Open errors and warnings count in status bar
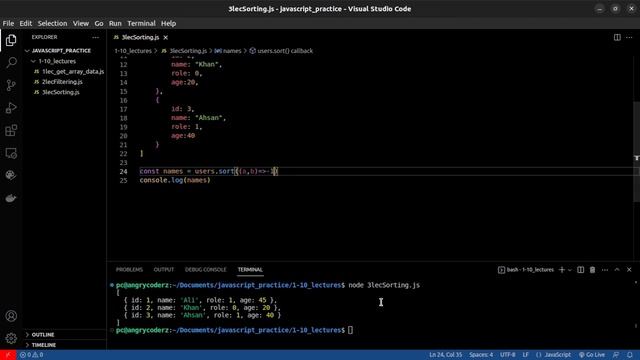 point(31,355)
